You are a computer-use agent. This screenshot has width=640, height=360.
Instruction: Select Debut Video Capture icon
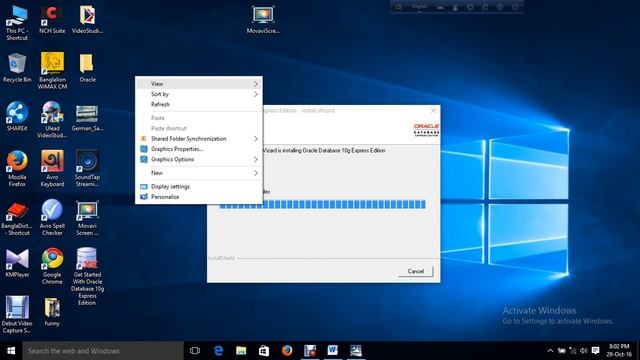click(17, 315)
